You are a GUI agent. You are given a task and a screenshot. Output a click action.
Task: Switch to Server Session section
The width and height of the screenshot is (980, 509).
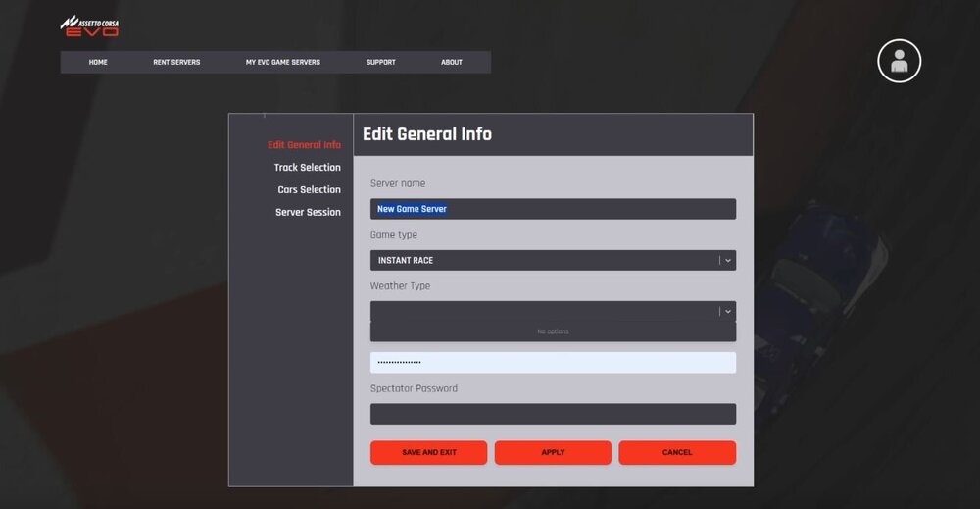pyautogui.click(x=308, y=212)
